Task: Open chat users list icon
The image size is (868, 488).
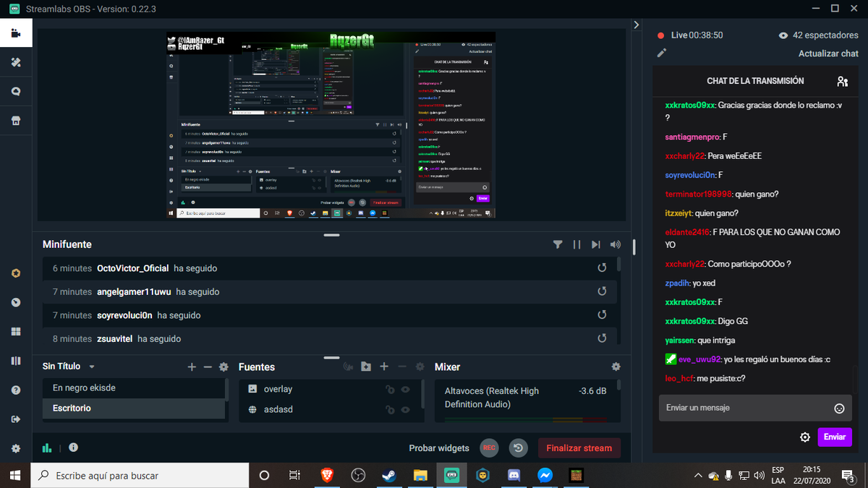Action: (x=842, y=82)
